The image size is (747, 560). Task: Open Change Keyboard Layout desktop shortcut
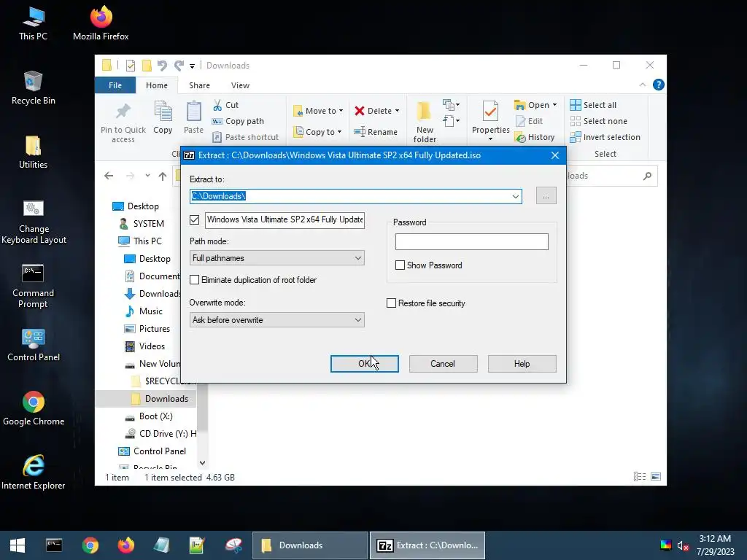pos(34,222)
